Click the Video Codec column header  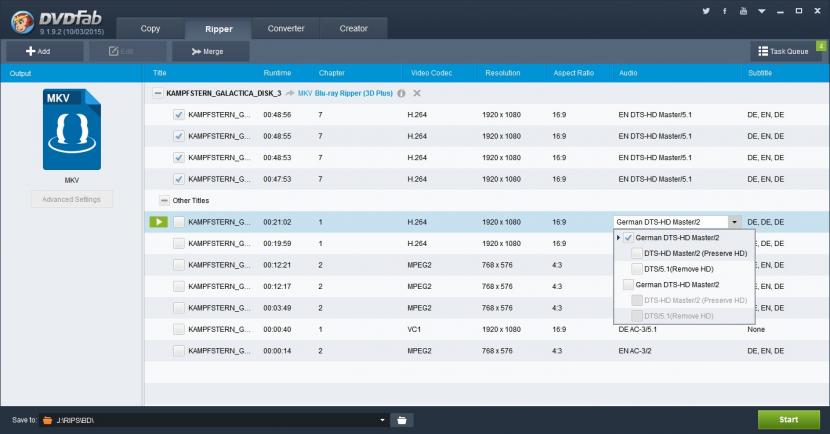(x=431, y=73)
